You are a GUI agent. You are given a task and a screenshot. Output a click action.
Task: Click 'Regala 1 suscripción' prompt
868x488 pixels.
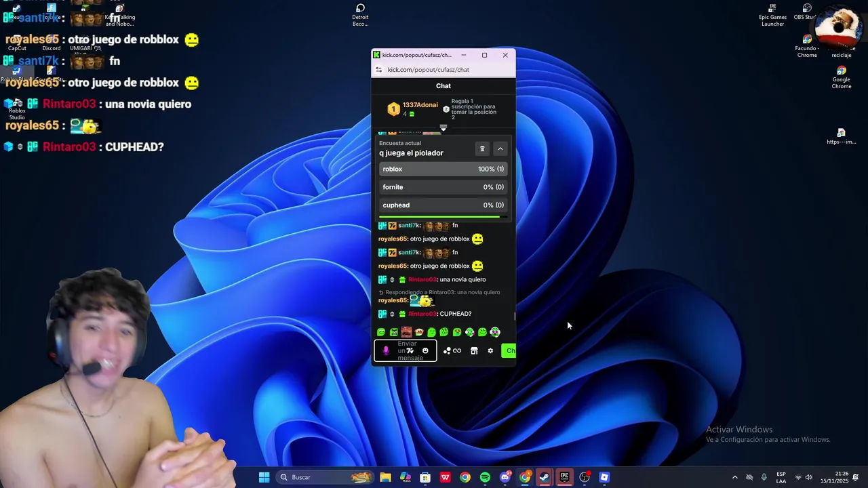pos(473,109)
